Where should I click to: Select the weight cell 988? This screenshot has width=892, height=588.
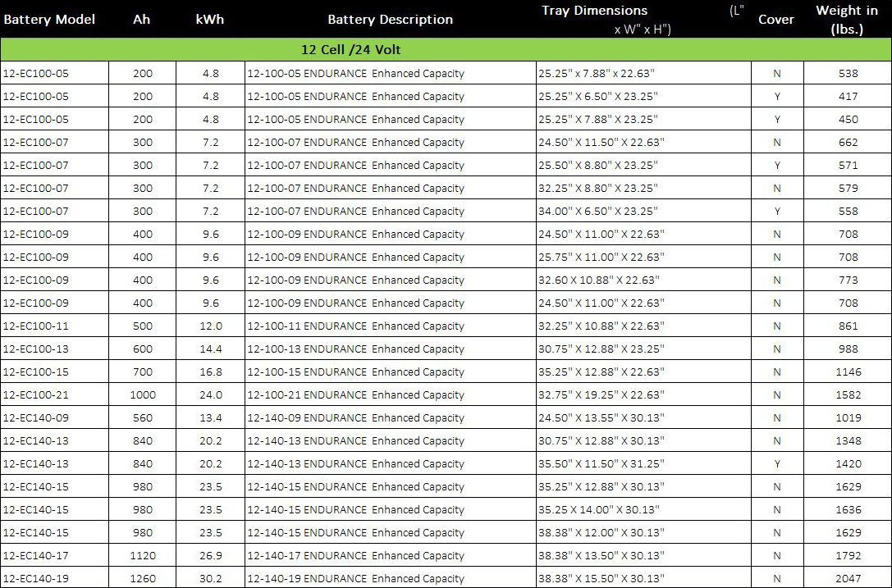[x=848, y=349]
